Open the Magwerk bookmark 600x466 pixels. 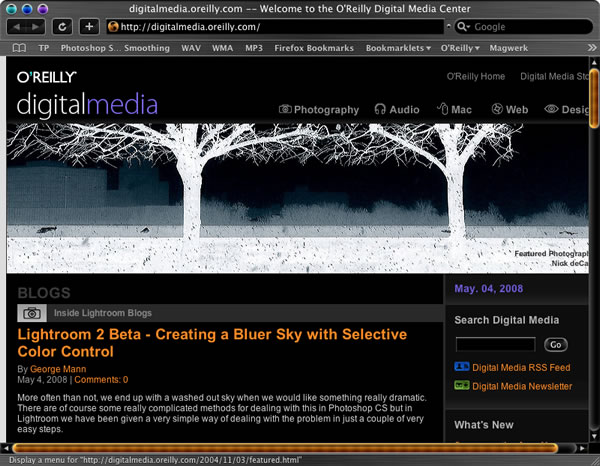pos(509,48)
